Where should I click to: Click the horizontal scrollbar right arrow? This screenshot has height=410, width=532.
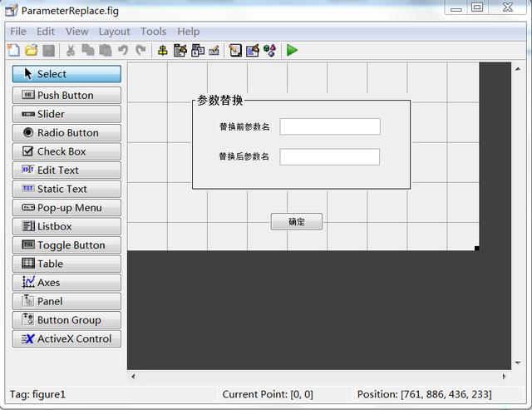[504, 377]
